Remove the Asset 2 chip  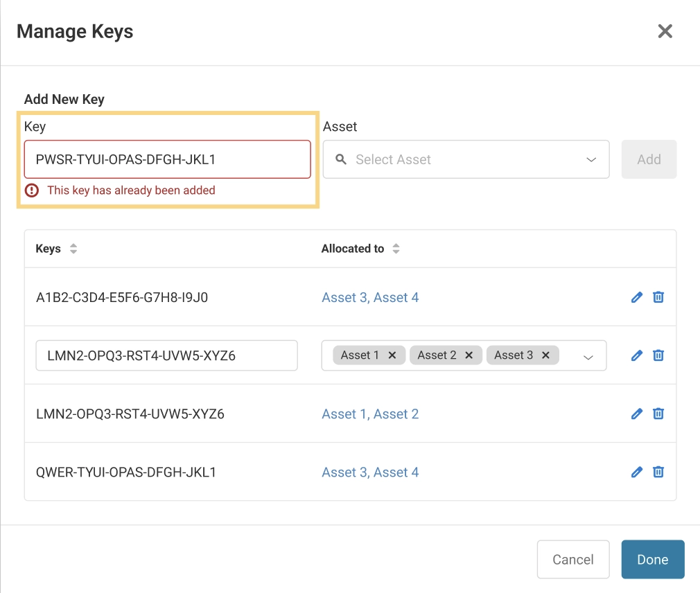(470, 355)
